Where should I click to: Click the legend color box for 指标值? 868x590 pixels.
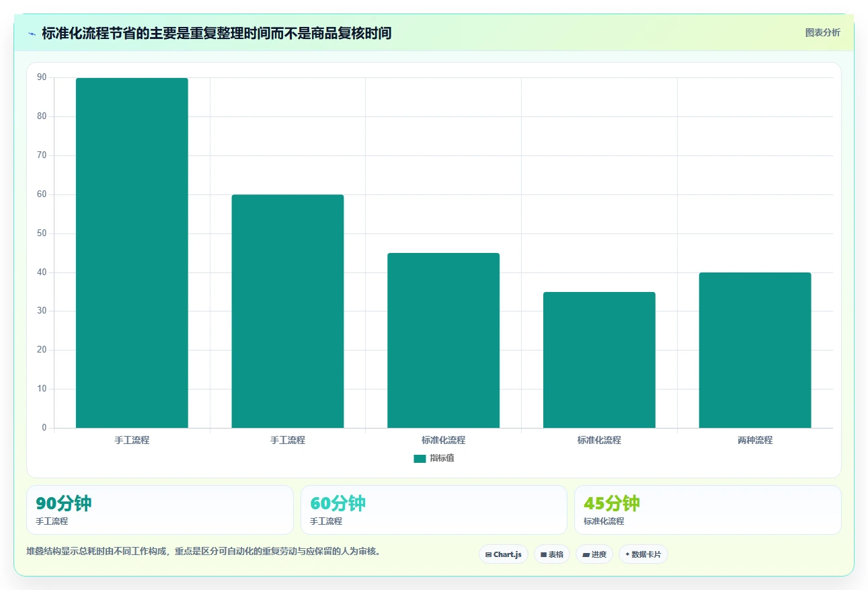click(x=420, y=459)
